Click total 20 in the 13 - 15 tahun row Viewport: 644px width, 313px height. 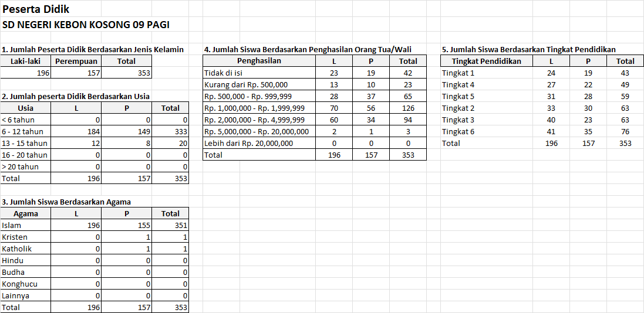(x=170, y=143)
